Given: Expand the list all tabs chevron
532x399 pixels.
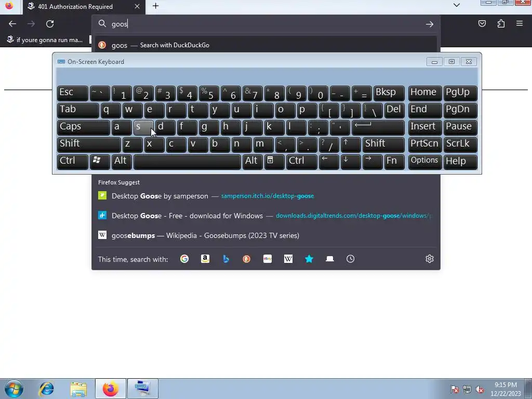Looking at the screenshot, I should coord(457,5).
